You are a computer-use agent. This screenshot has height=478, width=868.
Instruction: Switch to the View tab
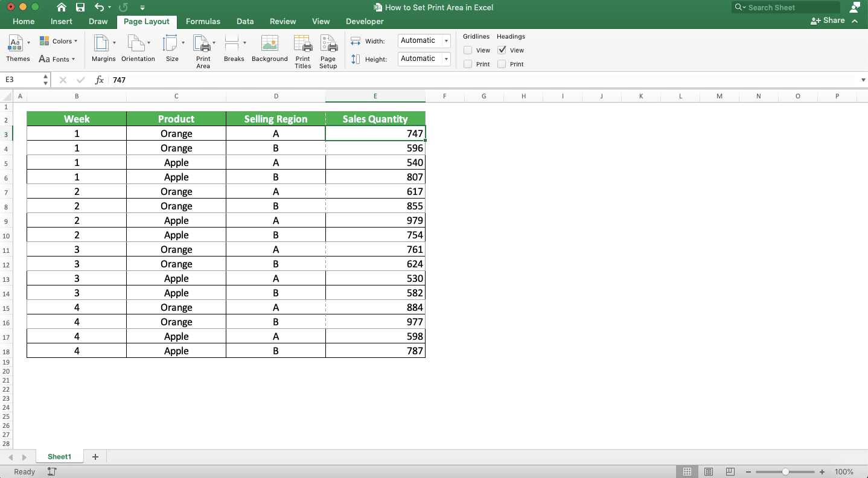point(321,21)
